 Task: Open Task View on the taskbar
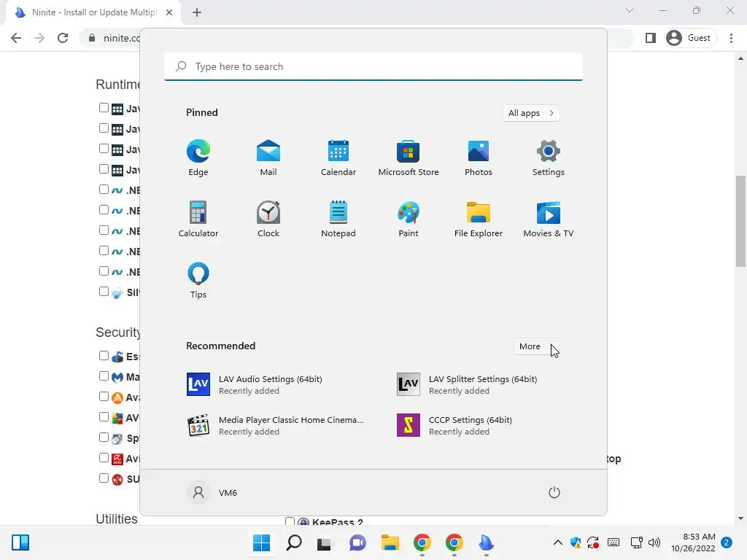click(x=325, y=542)
